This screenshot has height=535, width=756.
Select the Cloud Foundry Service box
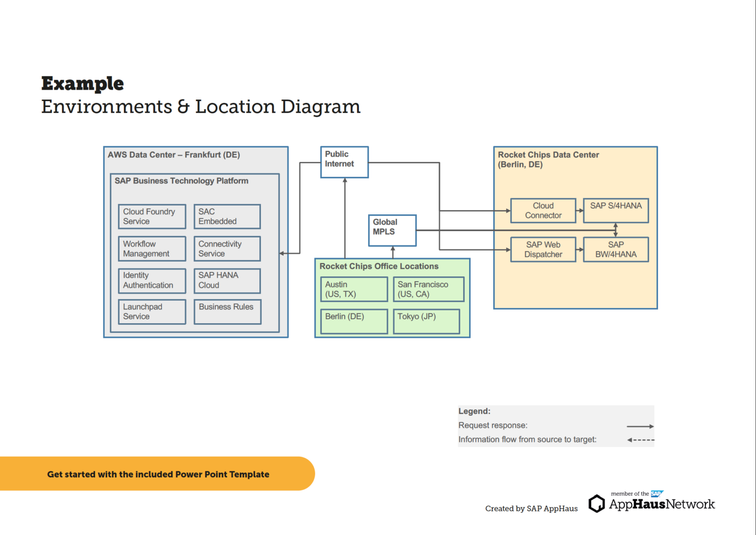[152, 216]
